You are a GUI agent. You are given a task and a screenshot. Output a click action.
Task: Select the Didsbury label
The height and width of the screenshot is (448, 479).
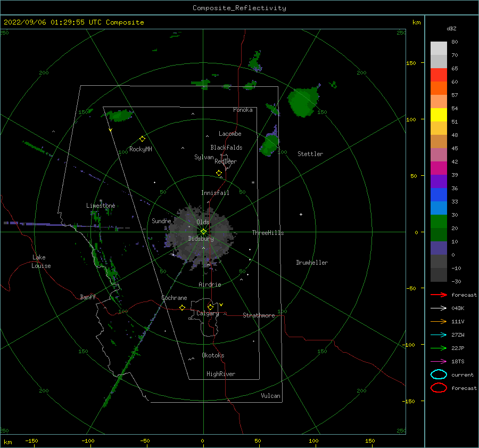(201, 239)
